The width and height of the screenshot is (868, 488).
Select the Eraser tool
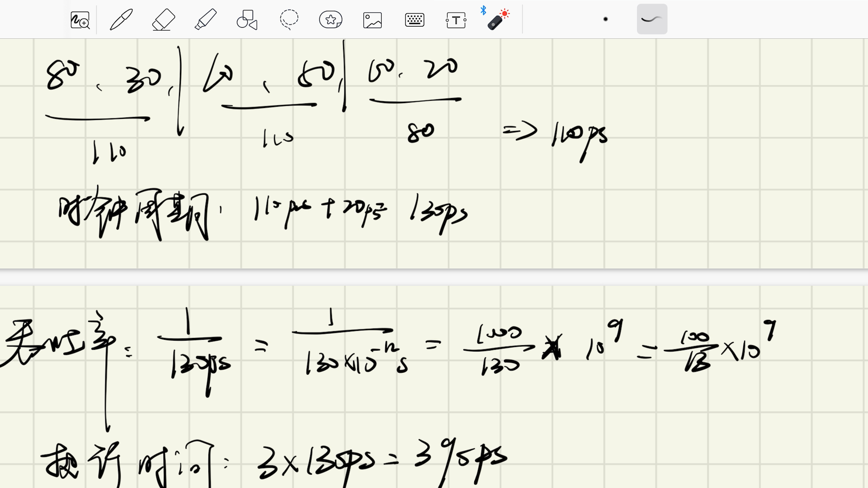[163, 20]
